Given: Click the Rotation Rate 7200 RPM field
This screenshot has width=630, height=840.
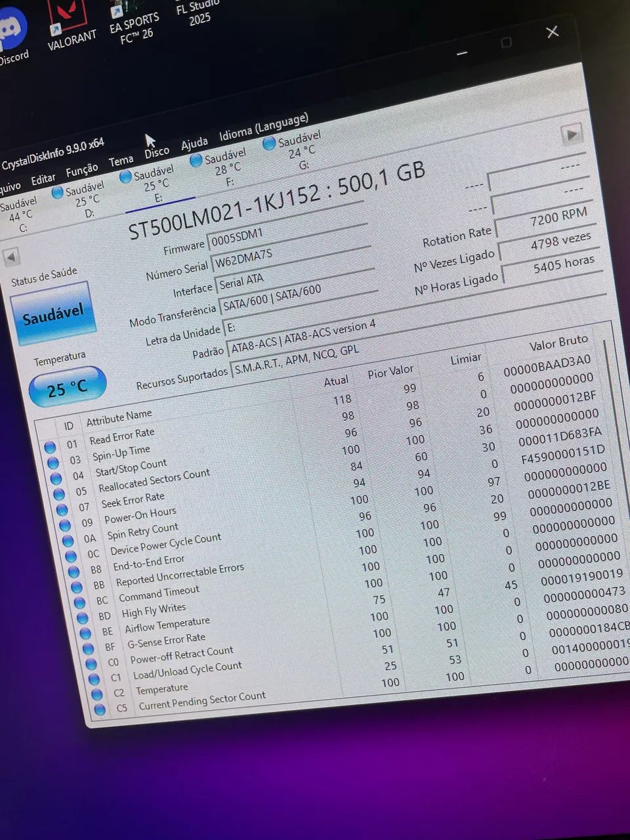Looking at the screenshot, I should coord(543,220).
